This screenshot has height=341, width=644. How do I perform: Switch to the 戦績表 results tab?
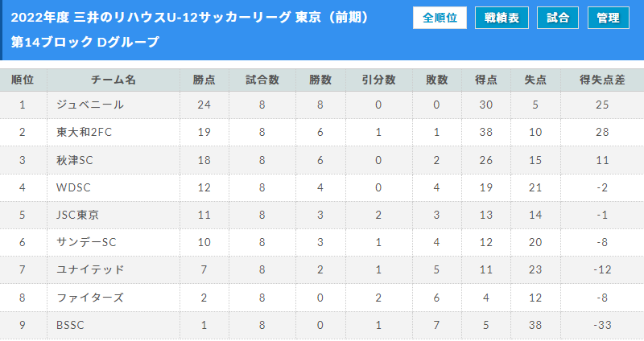pos(502,18)
